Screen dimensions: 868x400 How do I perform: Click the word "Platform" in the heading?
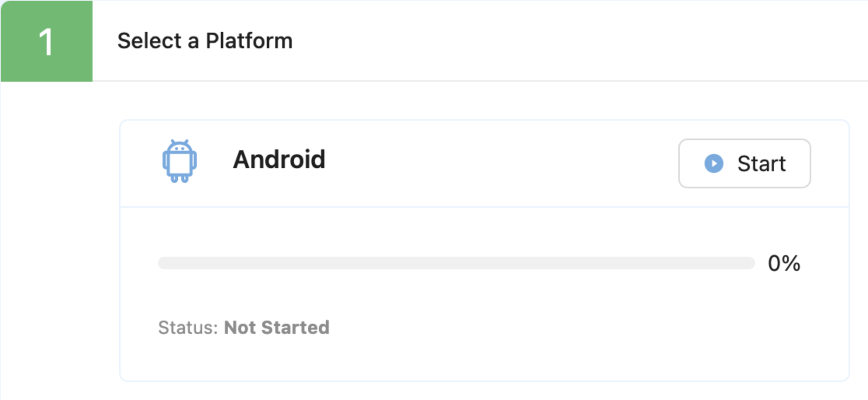(249, 41)
